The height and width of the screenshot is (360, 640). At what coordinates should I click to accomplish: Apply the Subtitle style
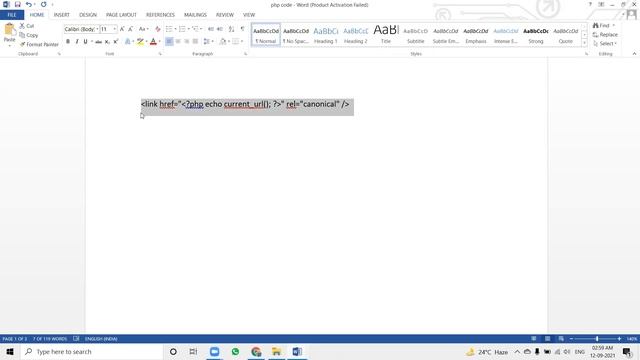pyautogui.click(x=416, y=35)
